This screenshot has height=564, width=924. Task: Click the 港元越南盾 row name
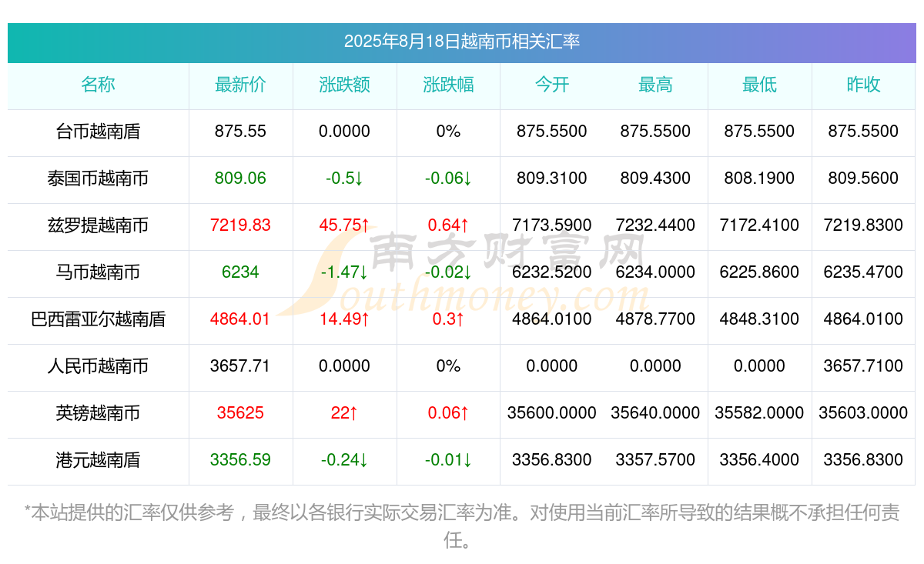(98, 460)
